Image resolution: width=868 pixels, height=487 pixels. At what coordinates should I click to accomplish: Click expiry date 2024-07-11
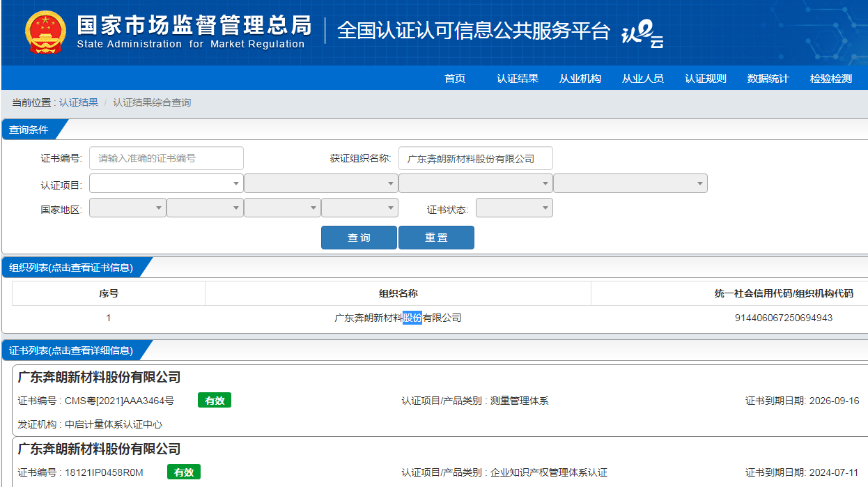pos(834,472)
